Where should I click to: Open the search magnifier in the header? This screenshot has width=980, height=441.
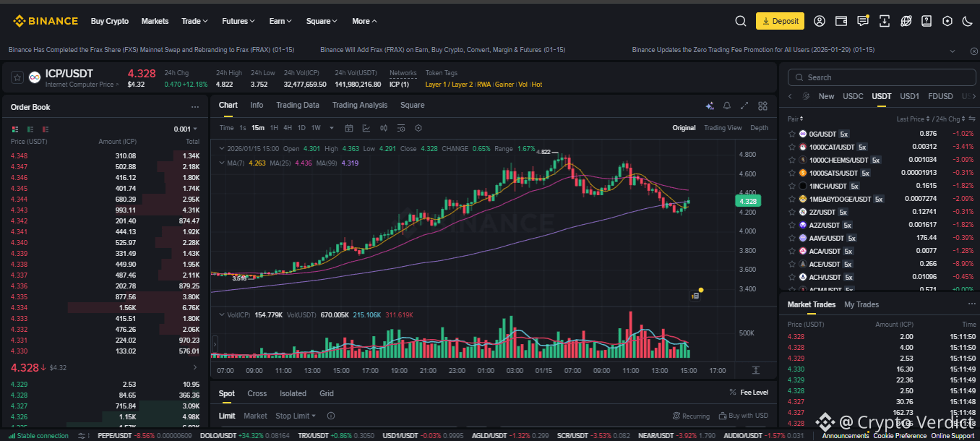point(740,21)
